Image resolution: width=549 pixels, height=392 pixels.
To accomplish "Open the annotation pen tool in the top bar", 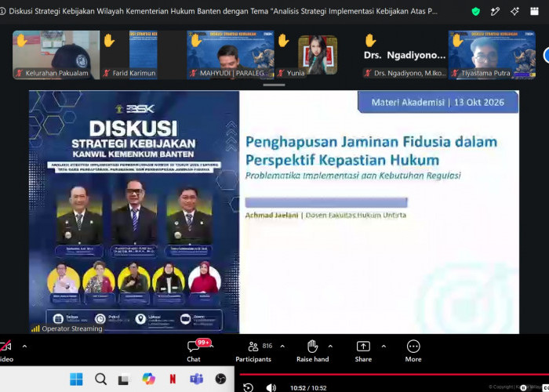I will (495, 12).
